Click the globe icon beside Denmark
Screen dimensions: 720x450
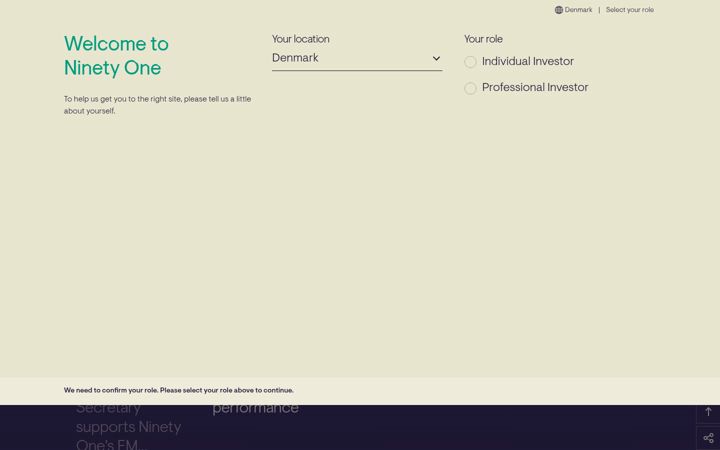point(558,10)
